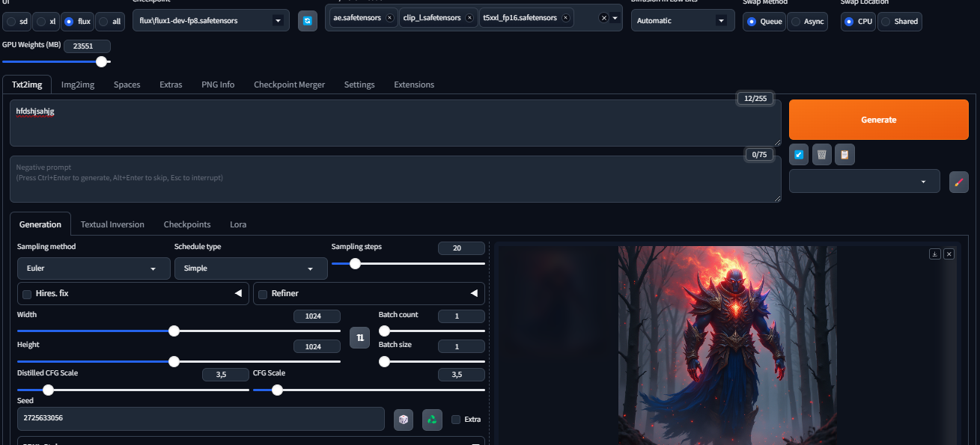Viewport: 980px width, 445px height.
Task: Open the Diffusion in Low Bits dropdown
Action: [682, 21]
